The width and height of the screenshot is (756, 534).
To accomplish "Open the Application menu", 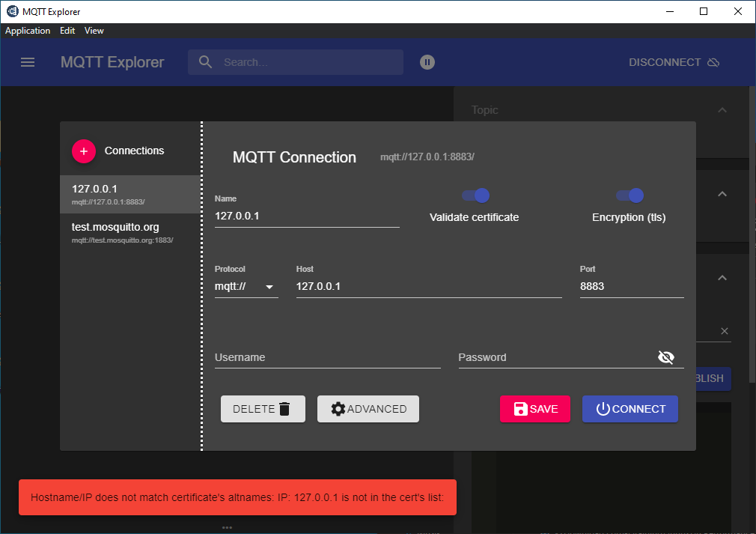I will [x=28, y=31].
